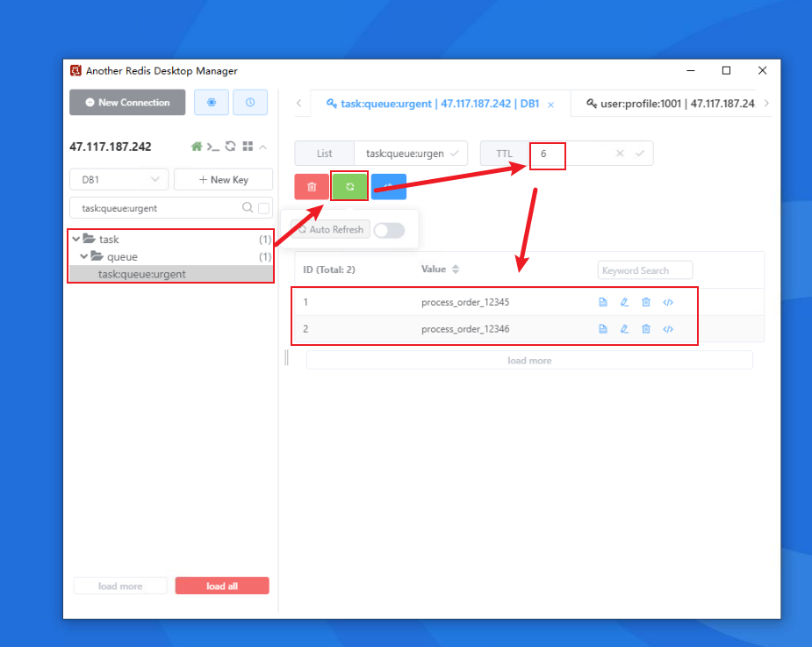This screenshot has width=812, height=647.
Task: Close the task:queue:urgent tab
Action: pos(551,104)
